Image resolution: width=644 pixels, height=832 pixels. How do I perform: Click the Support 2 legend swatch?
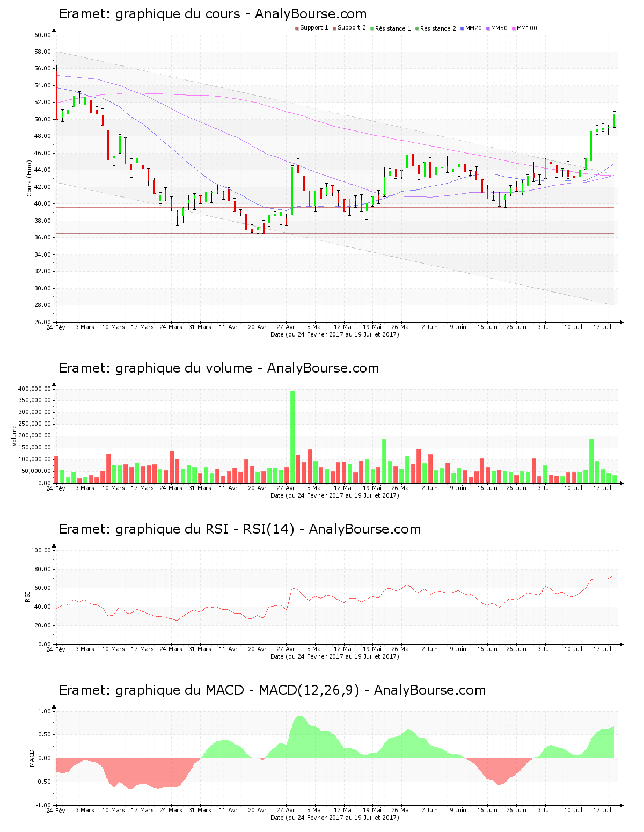(x=334, y=28)
